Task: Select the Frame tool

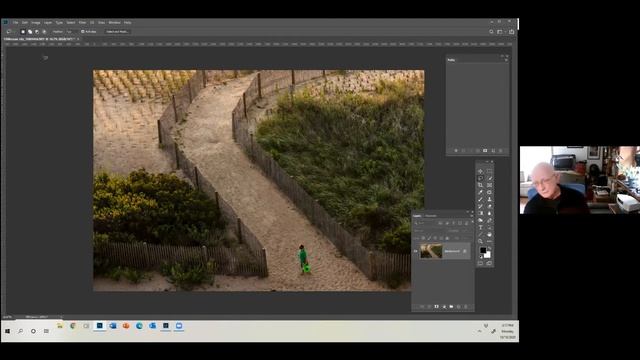Action: 489,185
